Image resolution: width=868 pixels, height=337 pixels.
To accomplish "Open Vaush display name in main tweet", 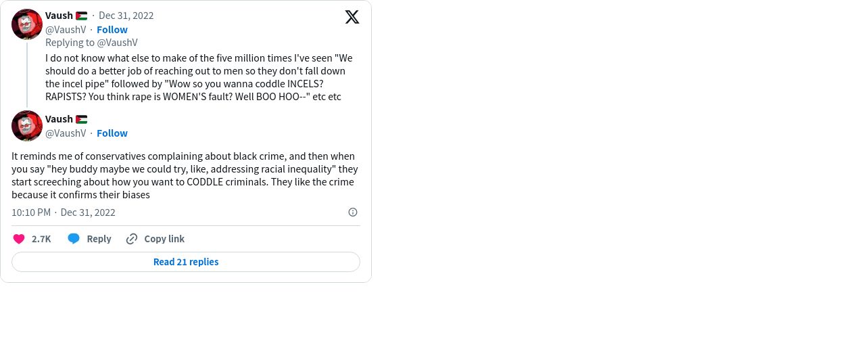I will pos(59,119).
